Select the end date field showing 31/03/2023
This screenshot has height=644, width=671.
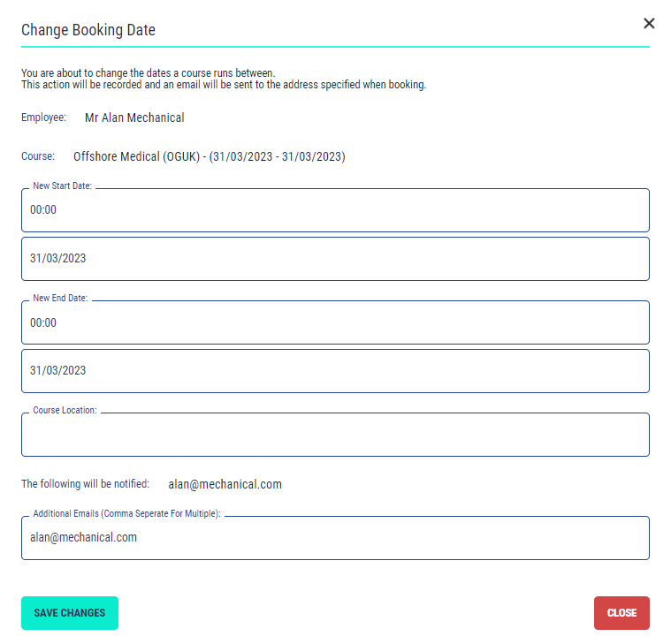[335, 371]
